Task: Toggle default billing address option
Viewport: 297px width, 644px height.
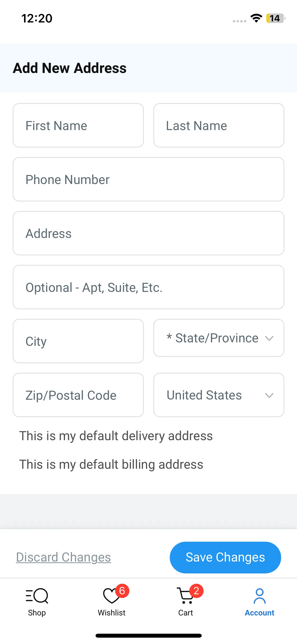Action: point(111,464)
